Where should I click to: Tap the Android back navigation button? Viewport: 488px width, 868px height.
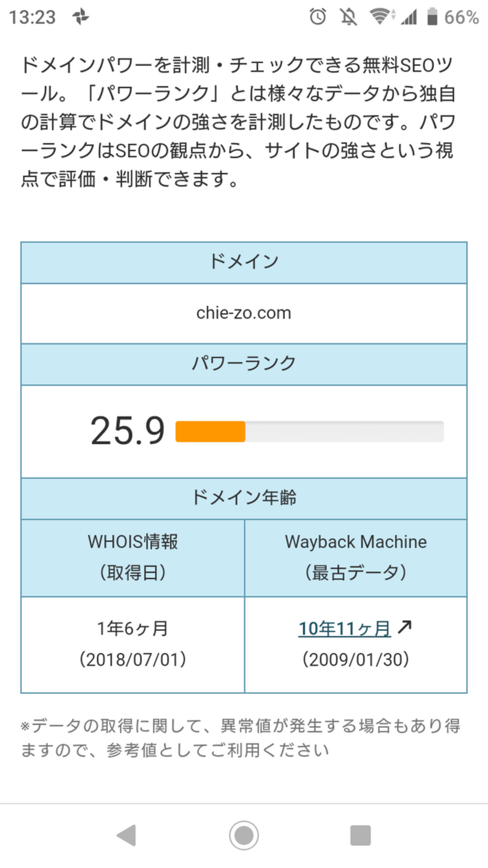click(x=127, y=835)
